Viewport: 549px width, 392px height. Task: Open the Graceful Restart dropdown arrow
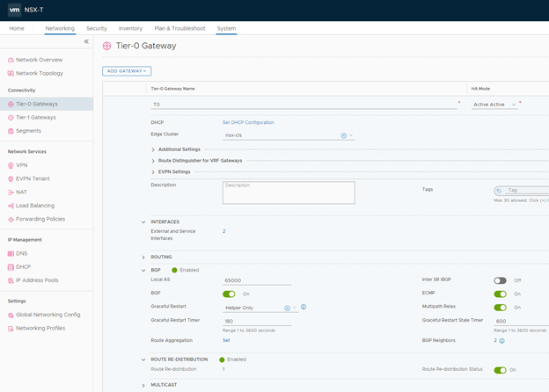[x=295, y=308]
